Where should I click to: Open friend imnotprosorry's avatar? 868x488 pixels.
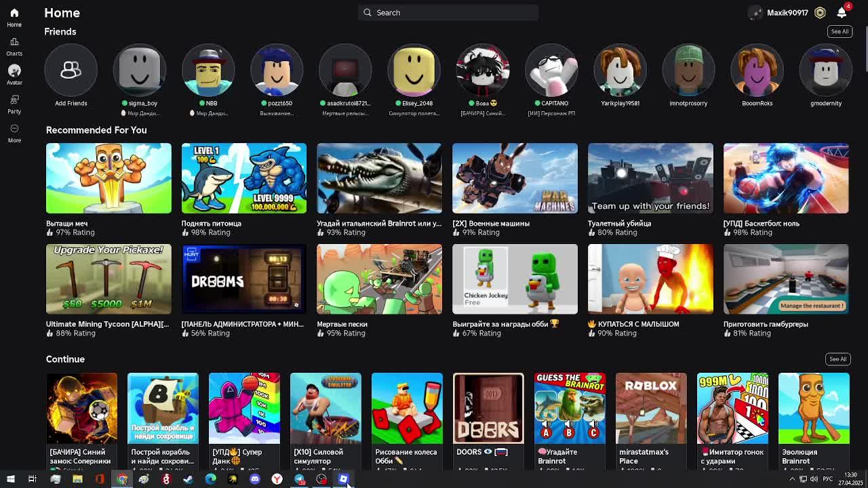pos(688,70)
